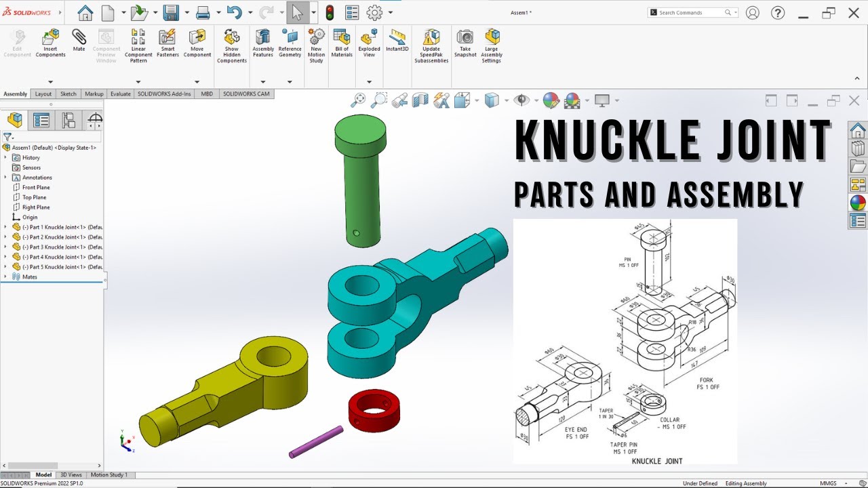Expand Part 1 Knuckle Joint node
Screen dimensions: 868x488
pos(5,227)
